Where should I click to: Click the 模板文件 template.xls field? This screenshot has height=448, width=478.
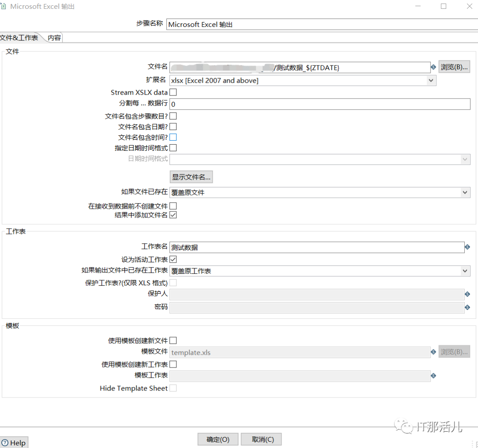coord(300,352)
